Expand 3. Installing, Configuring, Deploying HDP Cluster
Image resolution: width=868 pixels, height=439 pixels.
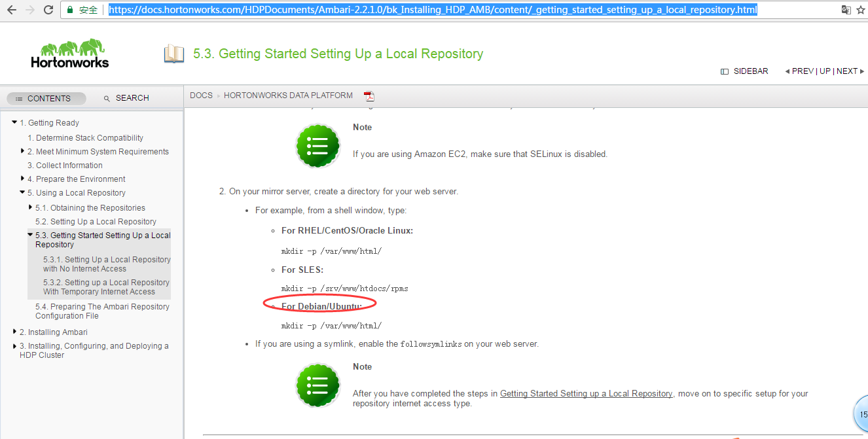pos(15,345)
